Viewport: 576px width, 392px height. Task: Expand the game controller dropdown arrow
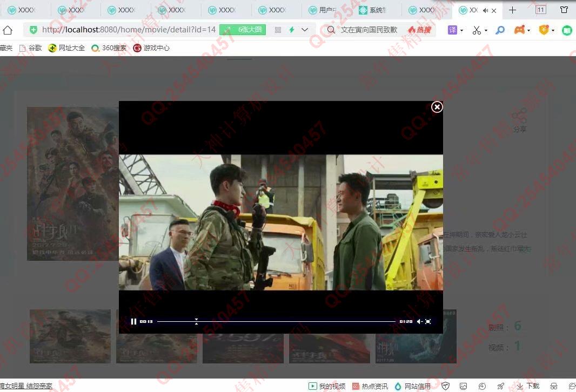[x=528, y=30]
